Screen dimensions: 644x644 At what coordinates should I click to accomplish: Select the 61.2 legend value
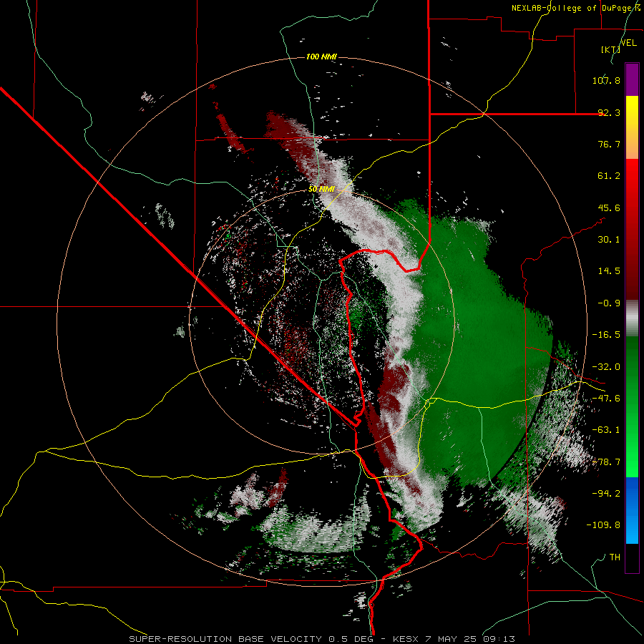[x=609, y=176]
